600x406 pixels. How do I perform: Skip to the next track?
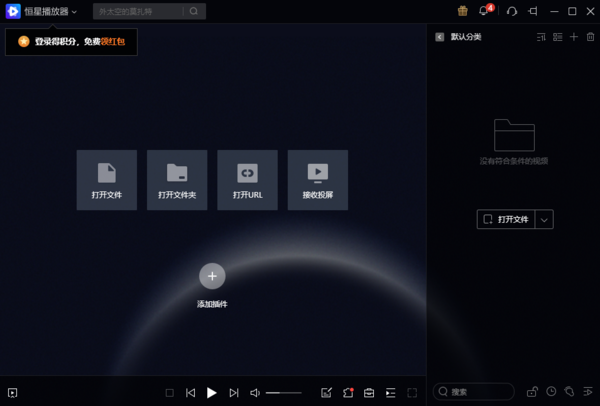234,393
